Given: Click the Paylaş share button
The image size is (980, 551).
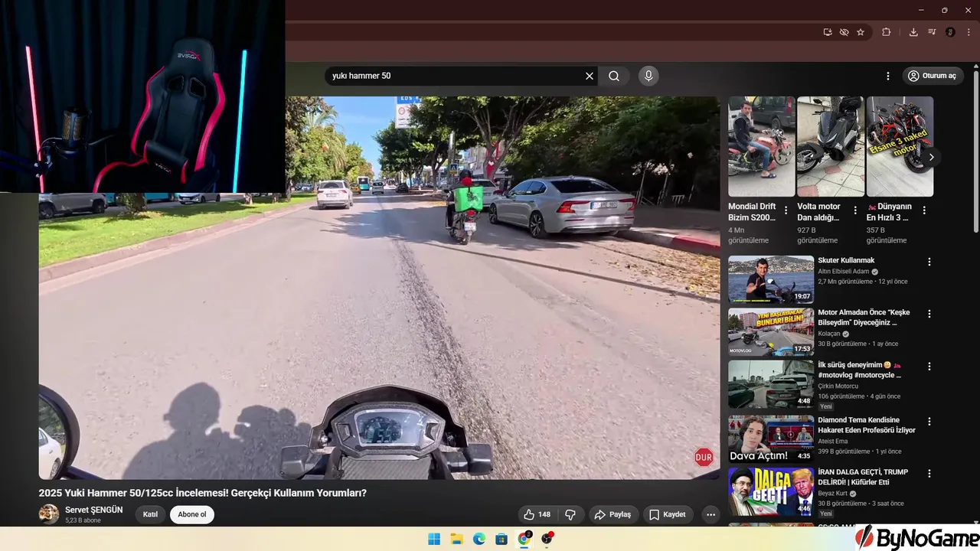Looking at the screenshot, I should [612, 514].
